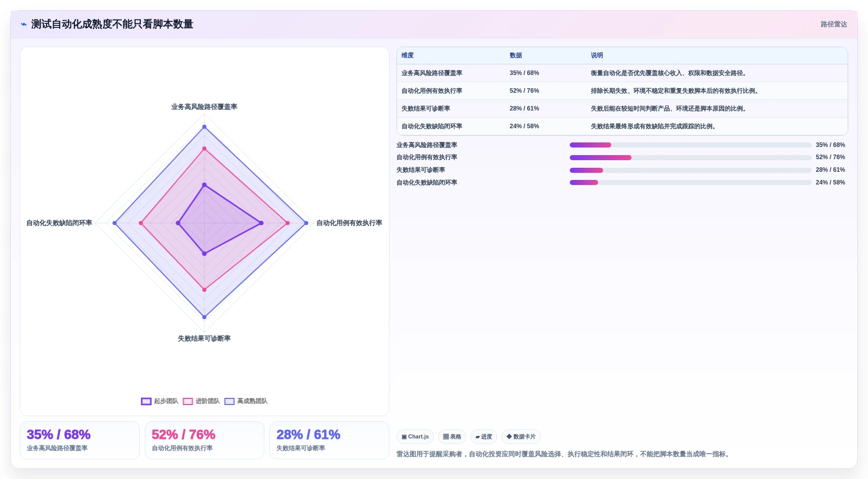This screenshot has width=868, height=479.
Task: Open the 28% / 61% data card
Action: 329,440
